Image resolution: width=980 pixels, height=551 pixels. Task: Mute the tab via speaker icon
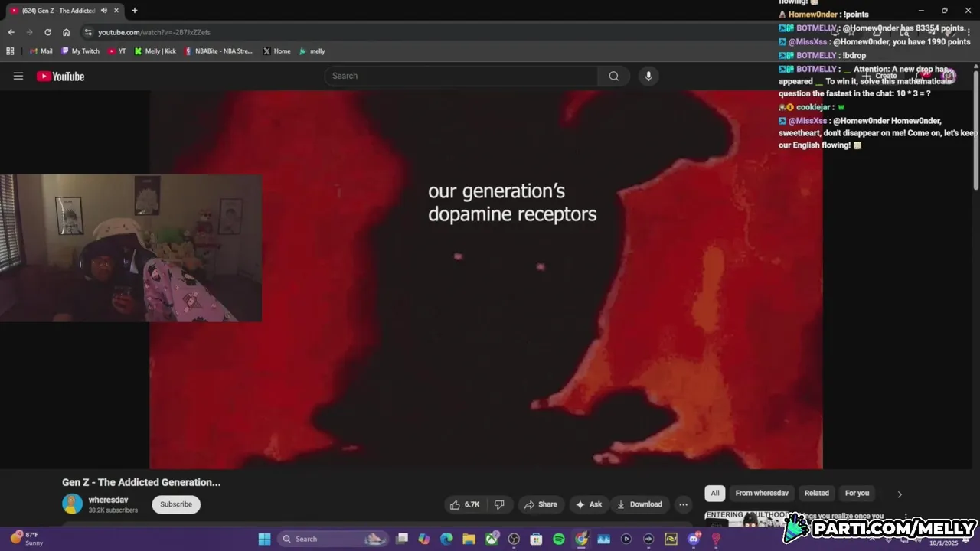point(104,11)
